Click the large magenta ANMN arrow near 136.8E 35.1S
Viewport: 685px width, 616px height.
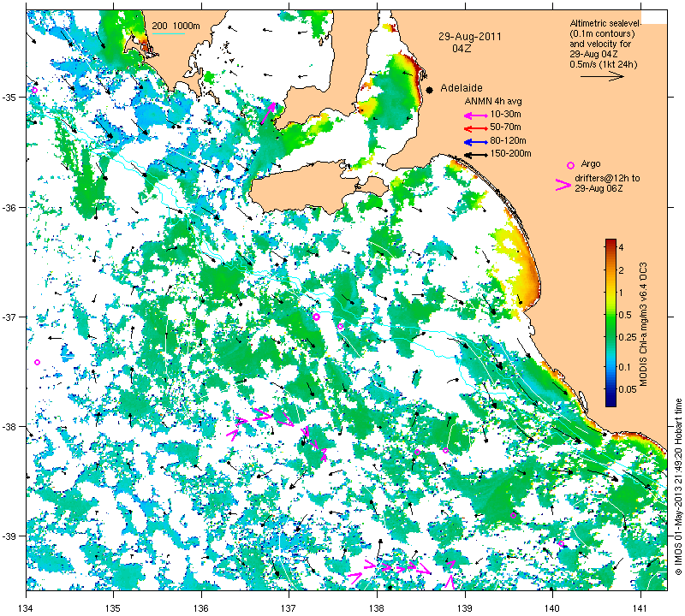(x=268, y=114)
